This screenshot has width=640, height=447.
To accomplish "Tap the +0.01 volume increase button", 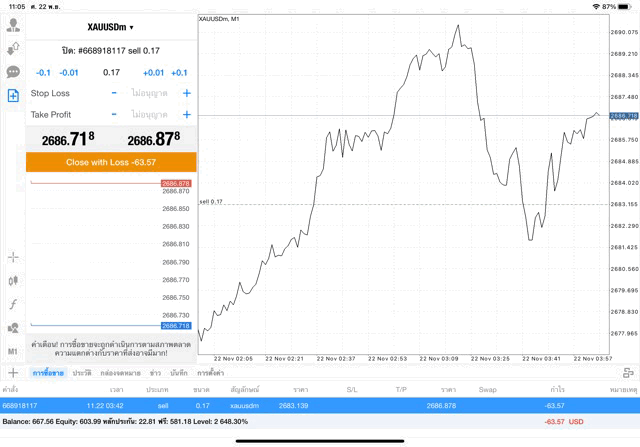I will tap(153, 72).
